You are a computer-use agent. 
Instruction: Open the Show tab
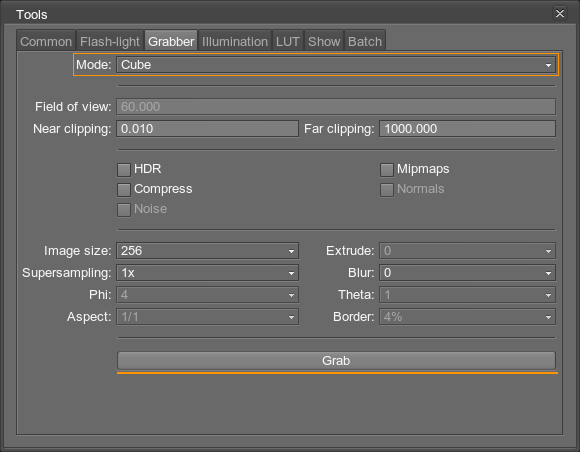pos(324,41)
